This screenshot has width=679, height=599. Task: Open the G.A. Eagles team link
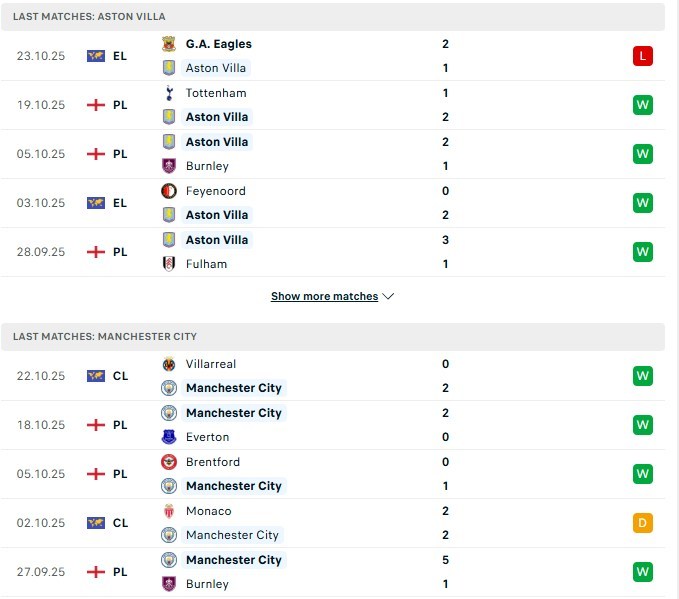218,44
